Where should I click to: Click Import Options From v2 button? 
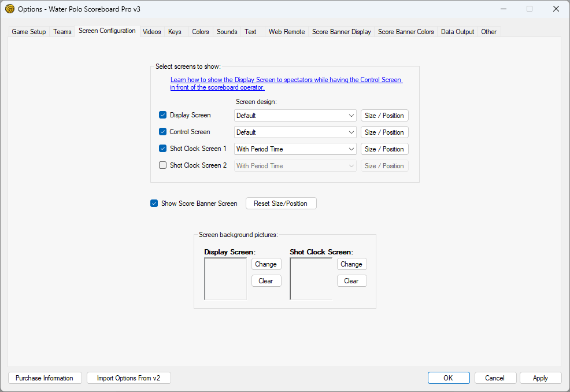click(x=129, y=378)
